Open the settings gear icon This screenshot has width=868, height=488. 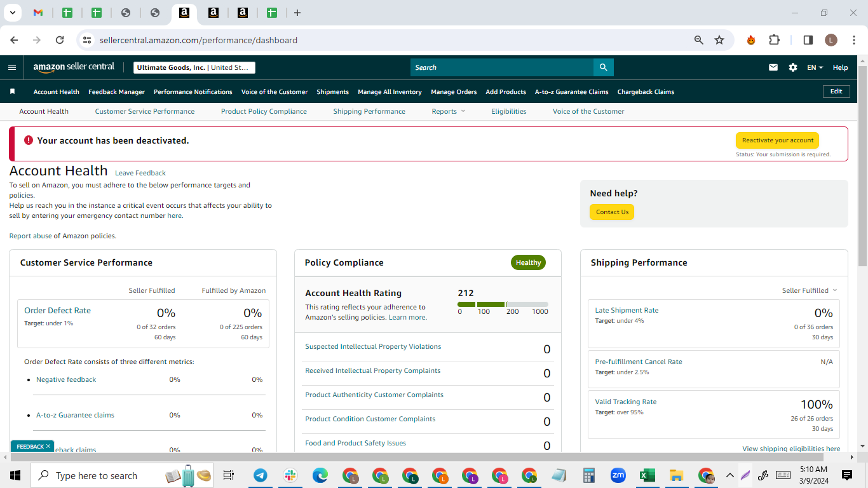[x=793, y=67]
